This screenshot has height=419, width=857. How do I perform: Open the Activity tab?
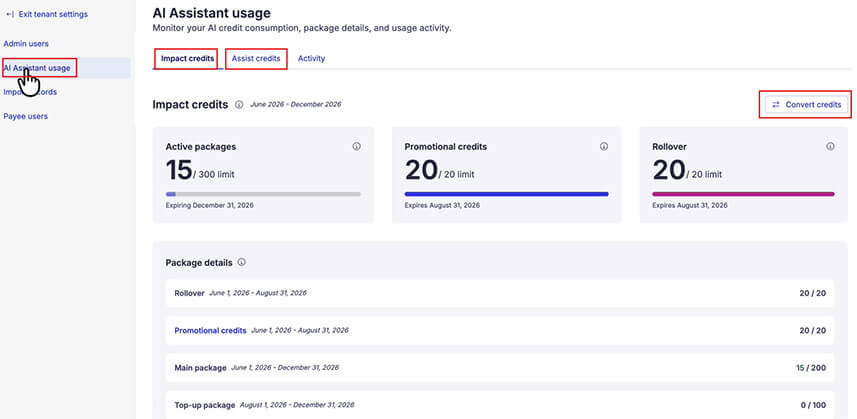(312, 58)
